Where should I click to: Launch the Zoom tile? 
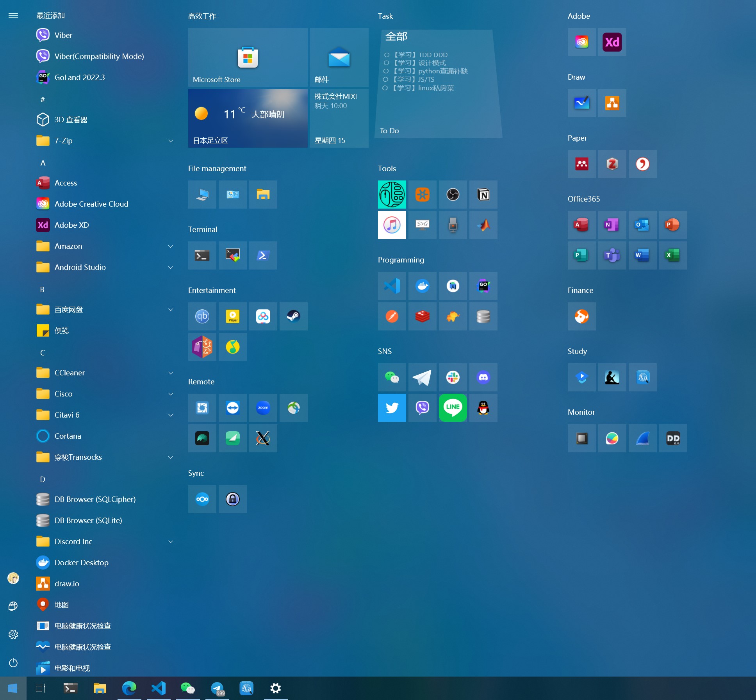pos(263,408)
